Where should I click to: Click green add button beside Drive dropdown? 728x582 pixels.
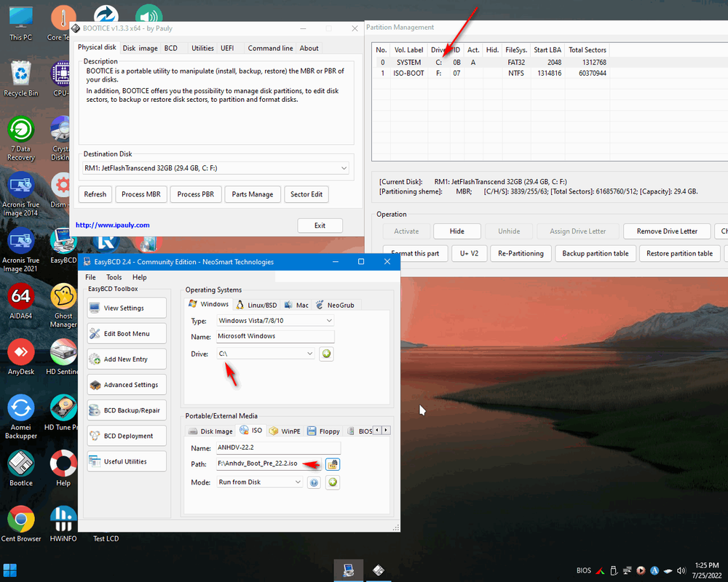point(326,354)
